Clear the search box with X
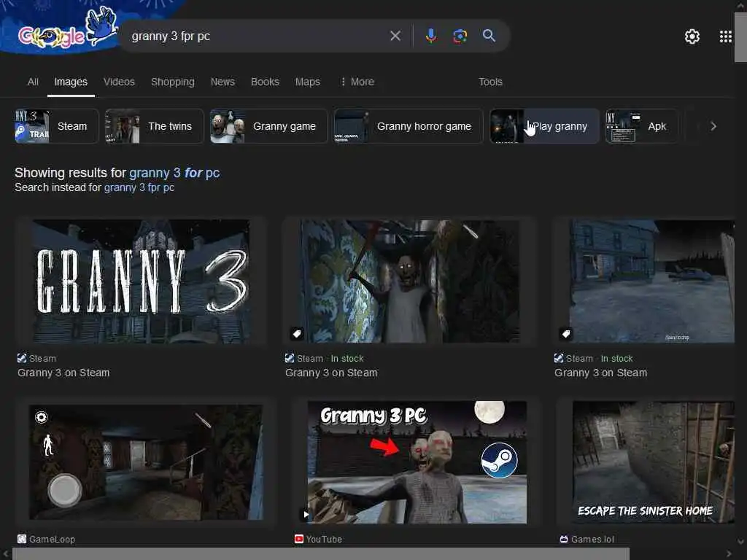 pos(395,36)
